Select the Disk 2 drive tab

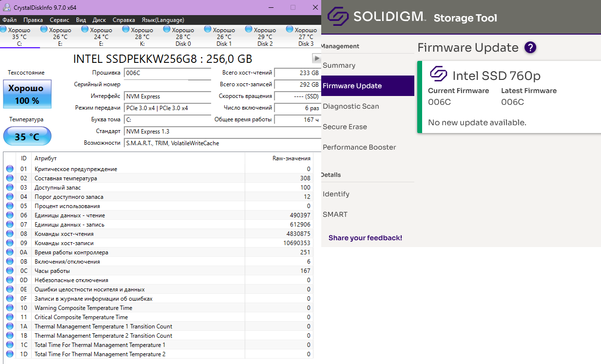click(x=265, y=37)
